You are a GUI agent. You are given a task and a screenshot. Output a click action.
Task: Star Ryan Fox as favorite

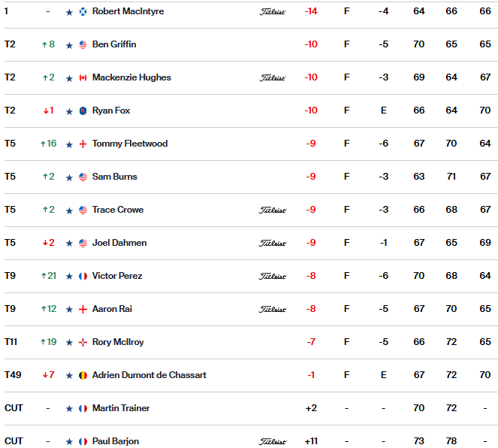click(x=69, y=111)
